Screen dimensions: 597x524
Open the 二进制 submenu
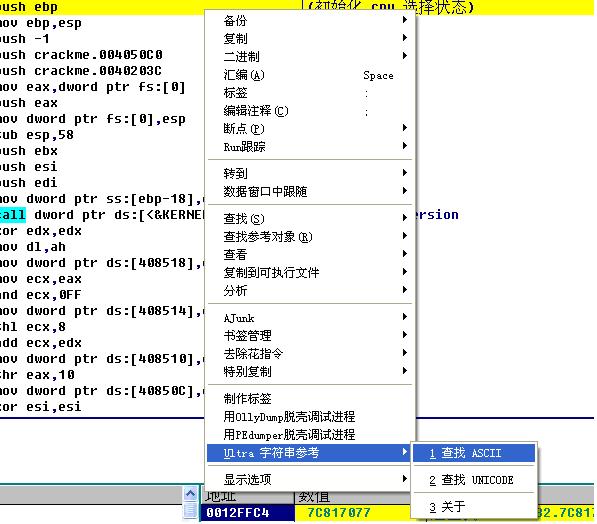pyautogui.click(x=310, y=56)
